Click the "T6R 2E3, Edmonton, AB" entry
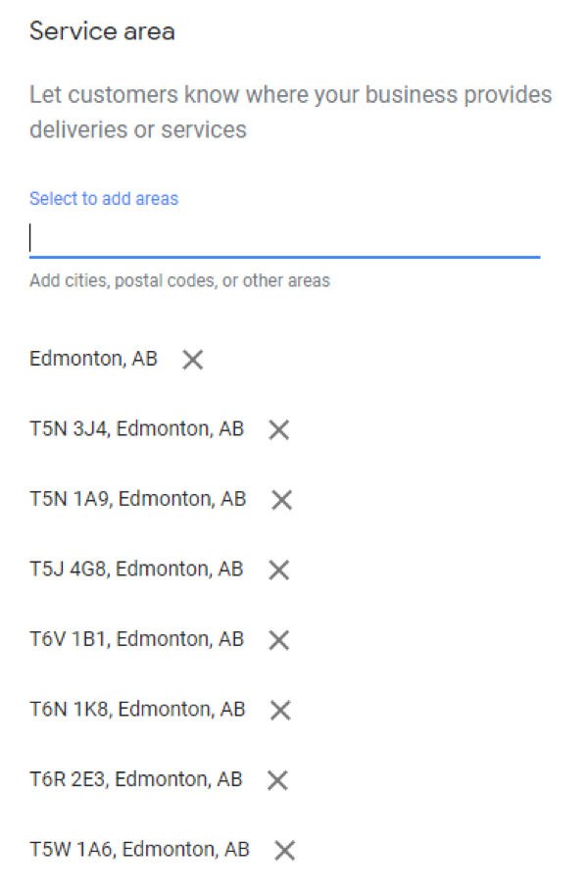This screenshot has width=588, height=892. point(135,779)
